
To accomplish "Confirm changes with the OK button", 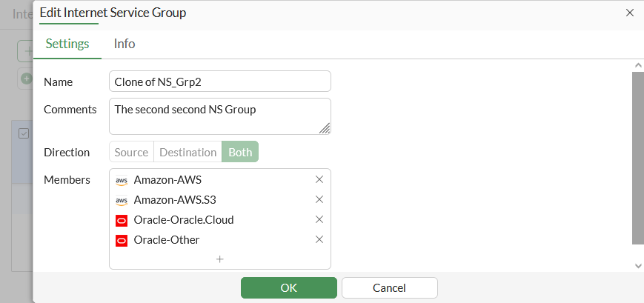I will click(289, 287).
